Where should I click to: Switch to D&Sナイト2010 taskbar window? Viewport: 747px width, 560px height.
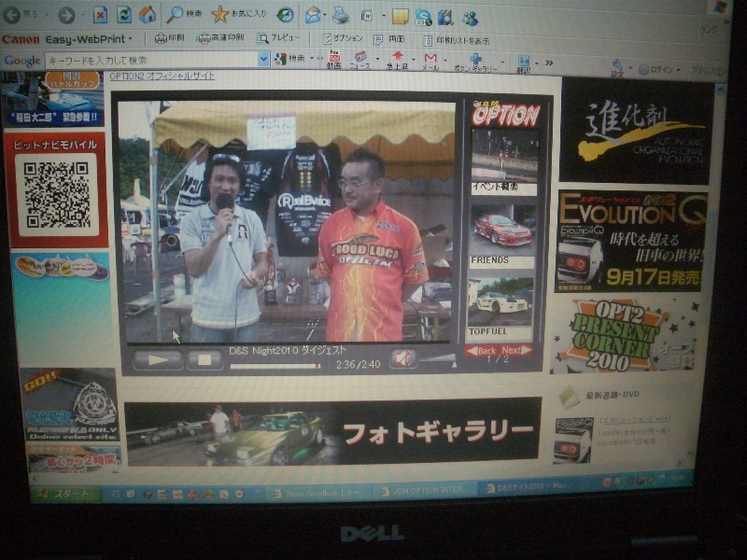529,487
